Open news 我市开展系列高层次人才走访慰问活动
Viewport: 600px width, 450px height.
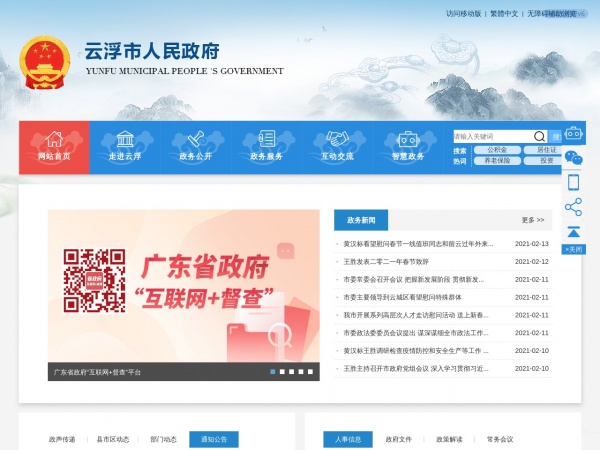point(416,315)
